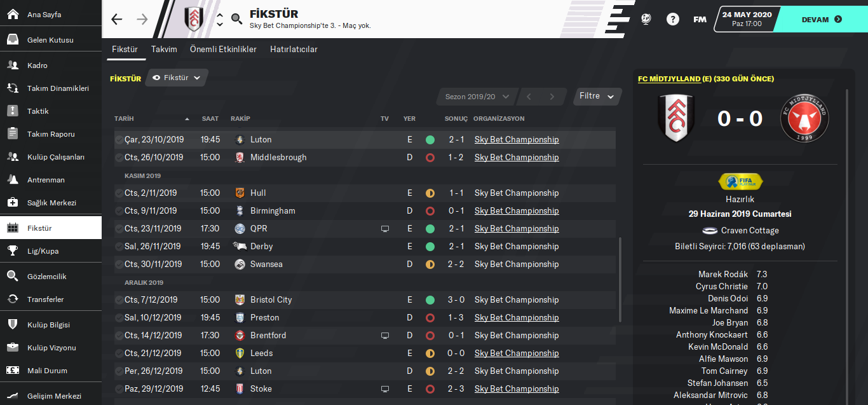Open the Fikstür view dropdown with eye icon
The height and width of the screenshot is (405, 868).
tap(177, 78)
